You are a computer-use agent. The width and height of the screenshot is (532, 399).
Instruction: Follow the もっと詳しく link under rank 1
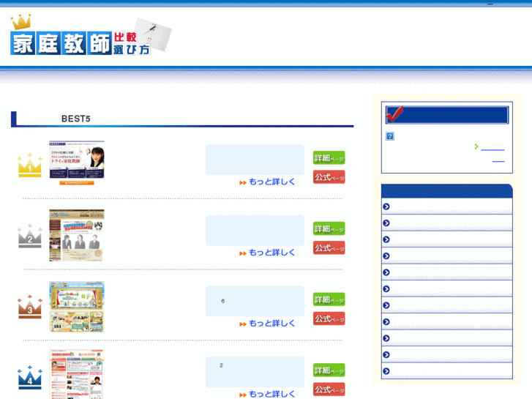click(271, 182)
